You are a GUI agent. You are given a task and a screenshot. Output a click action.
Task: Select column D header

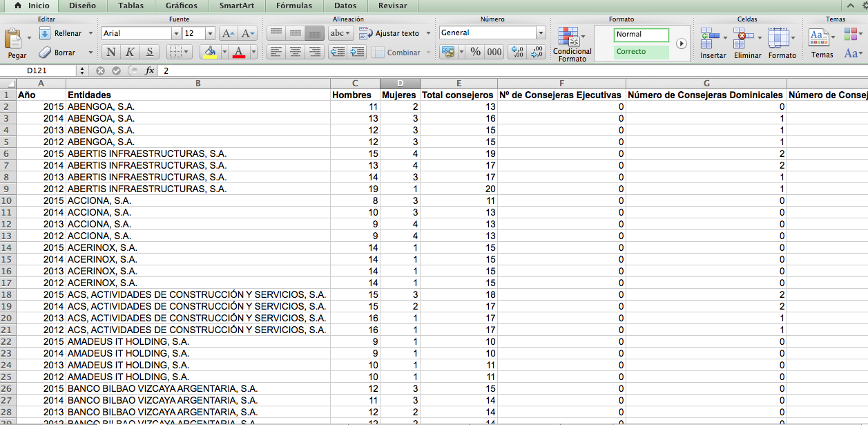(400, 84)
